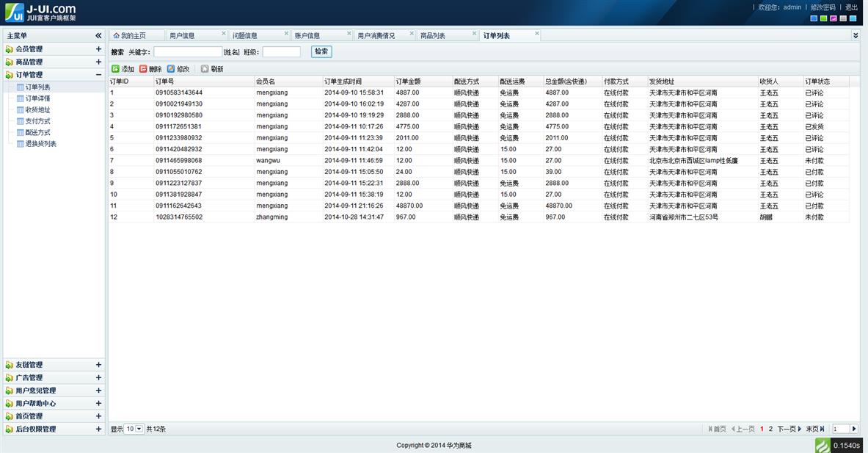Go to the next page (下一页)

point(789,430)
